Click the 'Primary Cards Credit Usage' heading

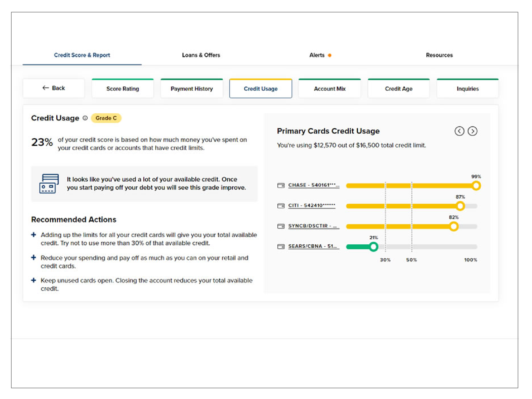click(328, 131)
